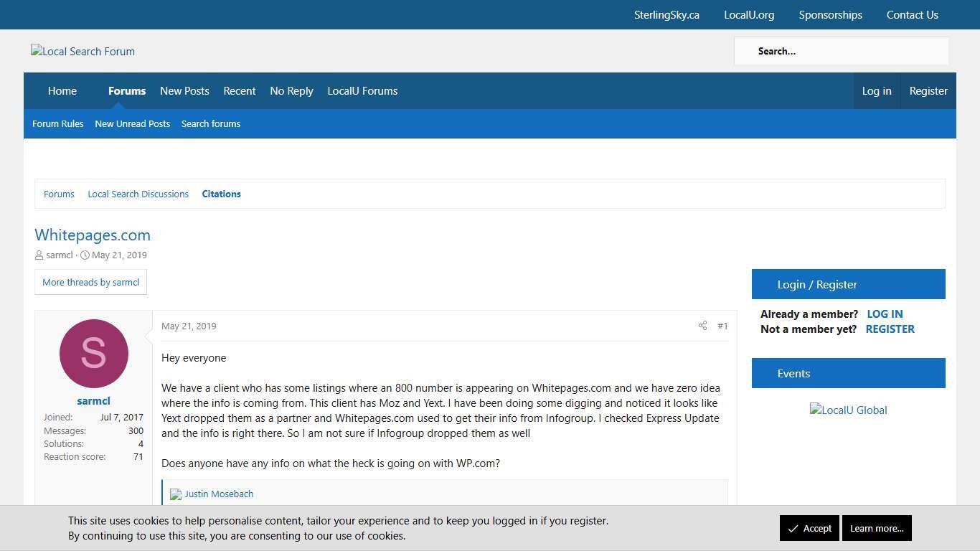Select LocalU Forums from the navigation
The width and height of the screenshot is (980, 551).
[362, 91]
